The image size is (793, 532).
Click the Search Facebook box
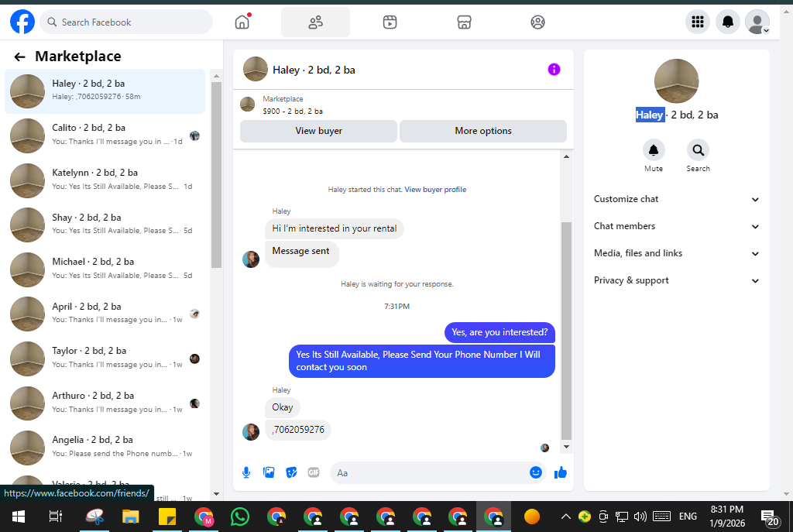[x=126, y=22]
